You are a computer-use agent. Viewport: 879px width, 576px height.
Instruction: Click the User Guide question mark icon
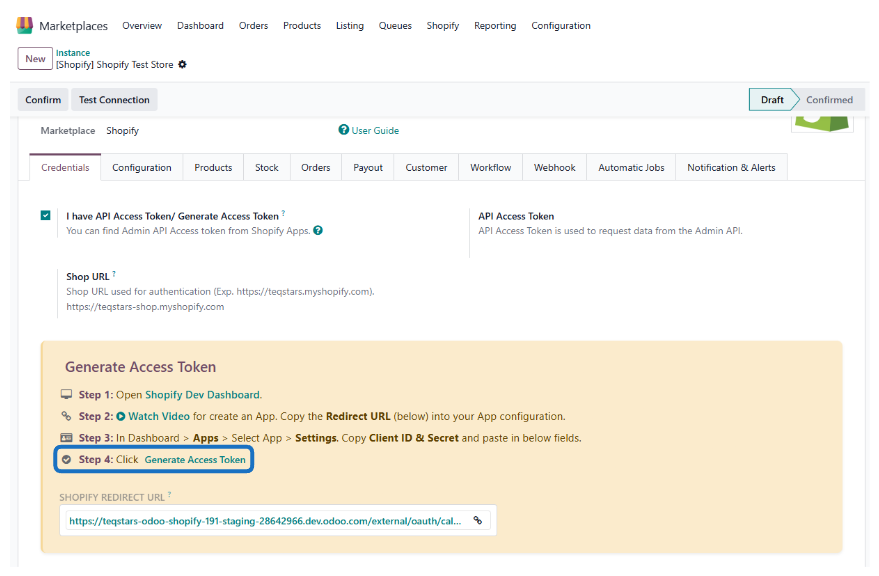tap(344, 130)
